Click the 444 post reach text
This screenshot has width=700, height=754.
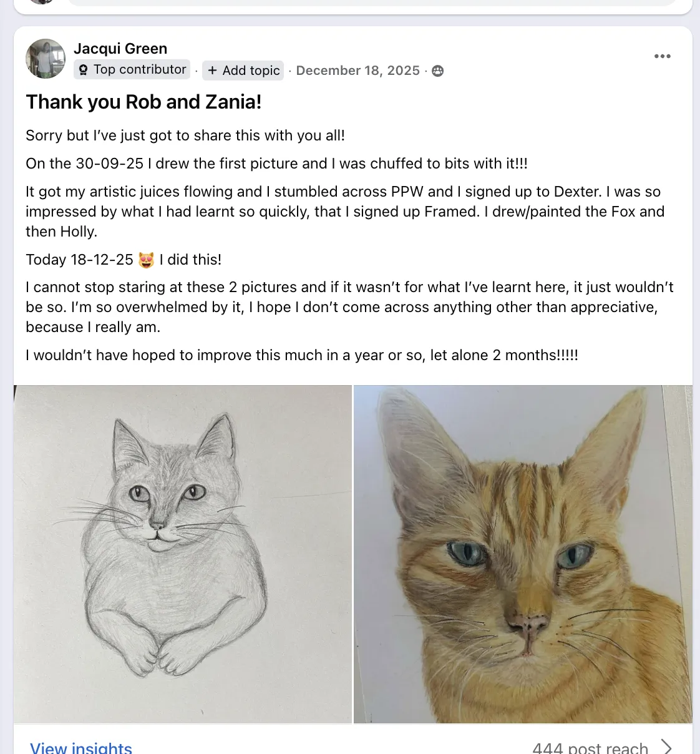(590, 748)
